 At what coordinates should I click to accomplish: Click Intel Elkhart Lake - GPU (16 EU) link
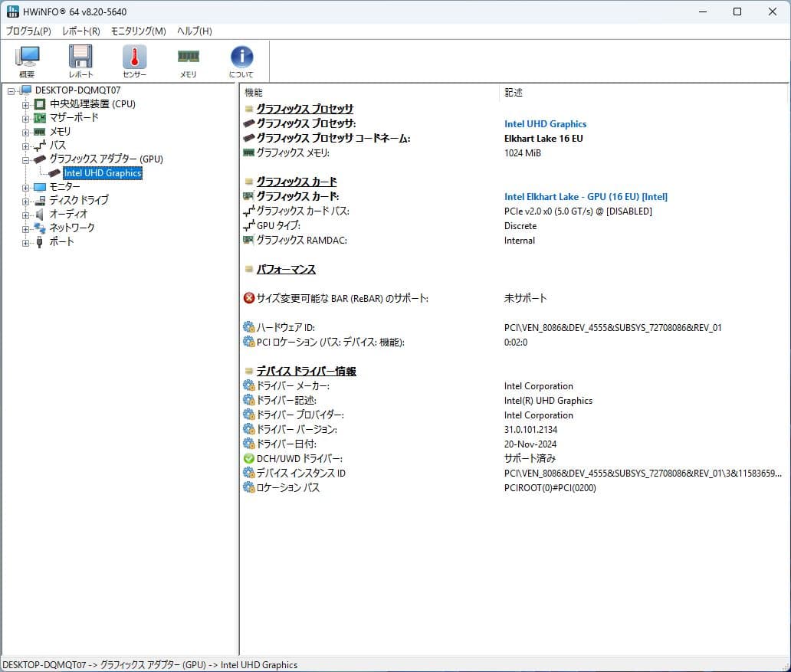586,196
